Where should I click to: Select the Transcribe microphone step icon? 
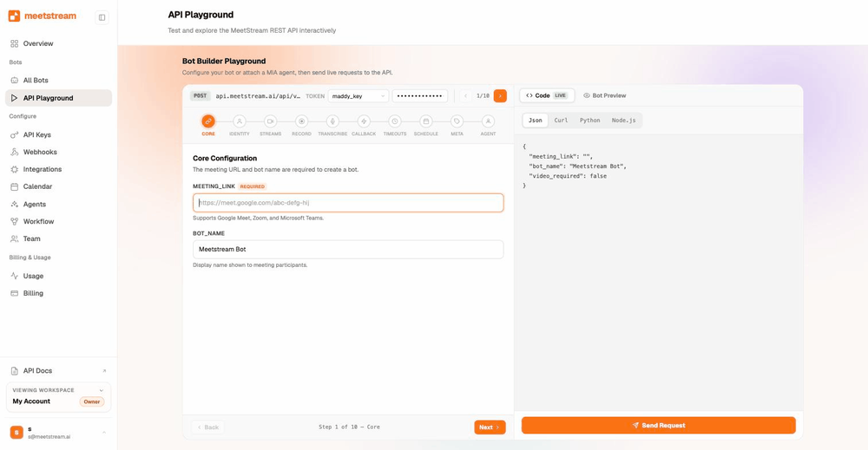tap(332, 121)
